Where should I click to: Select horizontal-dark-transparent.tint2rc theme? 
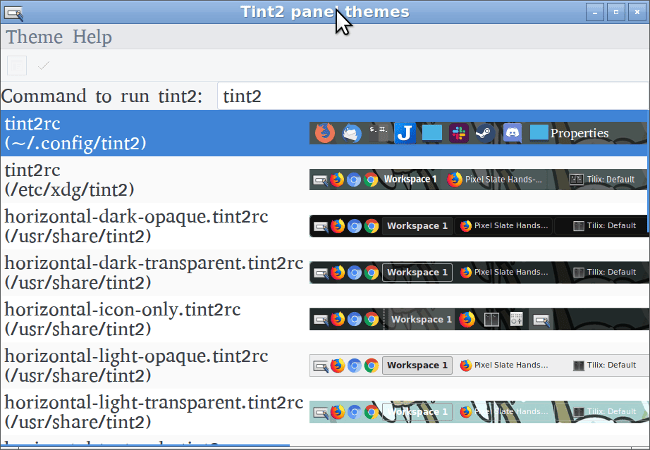coord(324,272)
